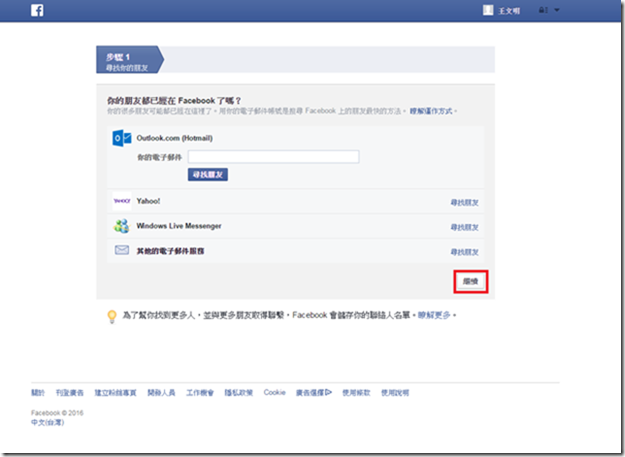This screenshot has width=625, height=457.
Task: Click the blue 尋找朋友 button
Action: point(208,175)
